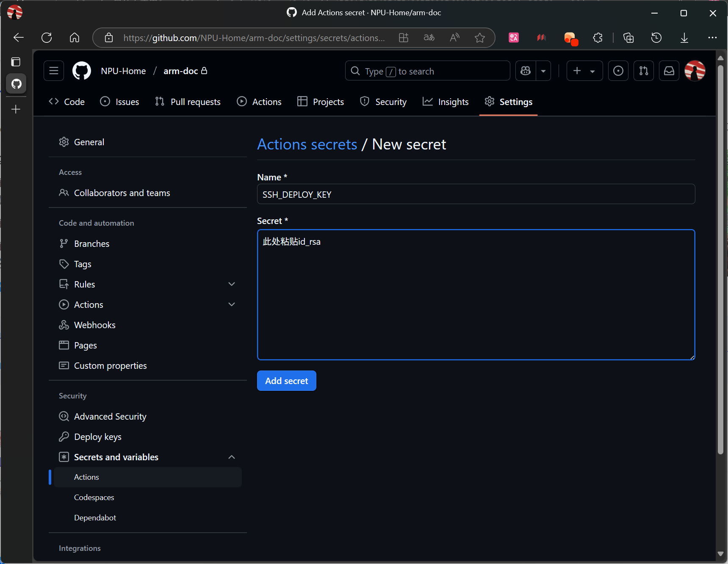Click the GitHub Octocat home logo

click(82, 71)
